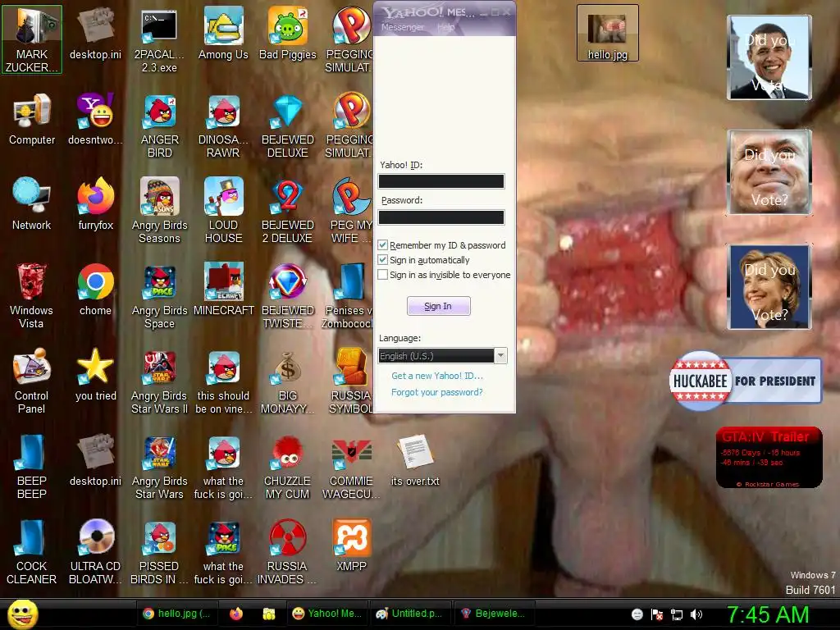Select the MINECRAFT desktop icon
The width and height of the screenshot is (840, 630).
(223, 290)
